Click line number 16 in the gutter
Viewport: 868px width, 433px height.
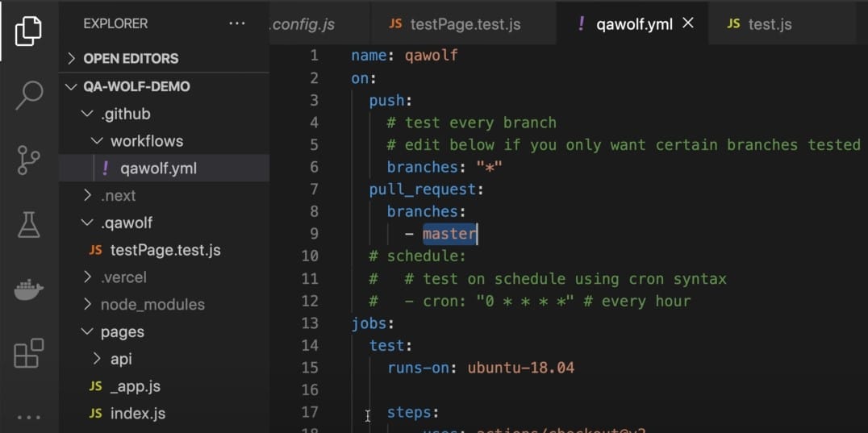coord(310,390)
